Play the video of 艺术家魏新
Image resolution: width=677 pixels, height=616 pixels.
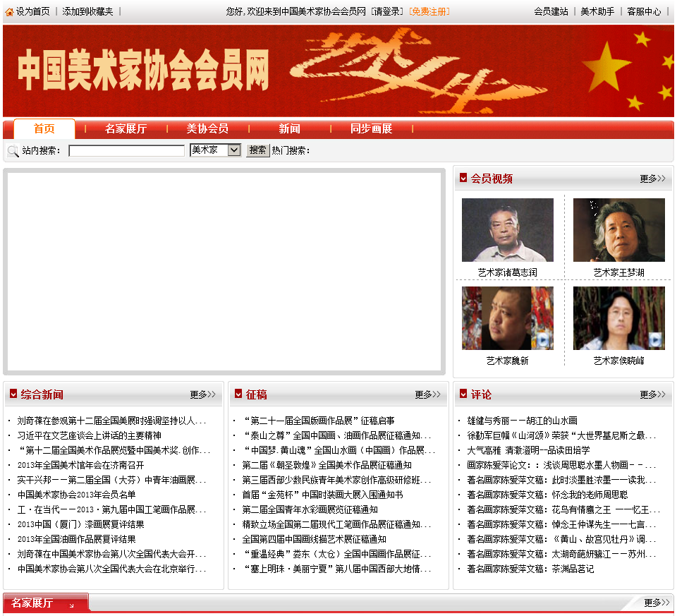pos(542,341)
